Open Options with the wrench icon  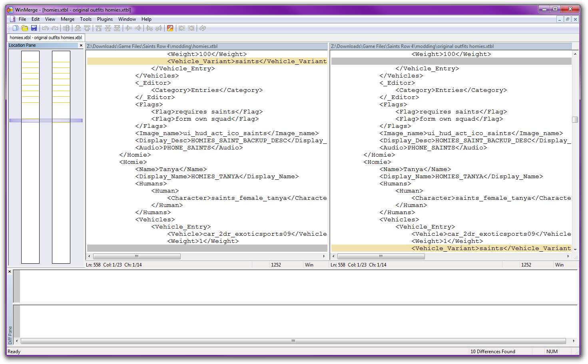(170, 28)
